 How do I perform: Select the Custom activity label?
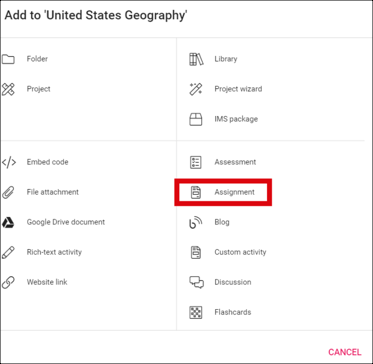[x=240, y=252]
